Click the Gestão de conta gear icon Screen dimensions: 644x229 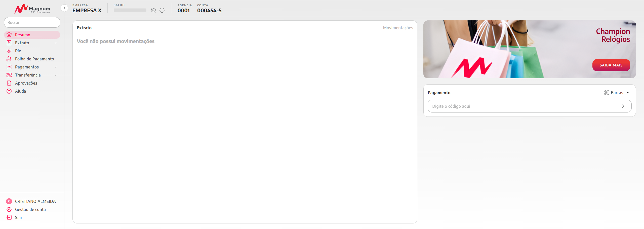[9, 209]
